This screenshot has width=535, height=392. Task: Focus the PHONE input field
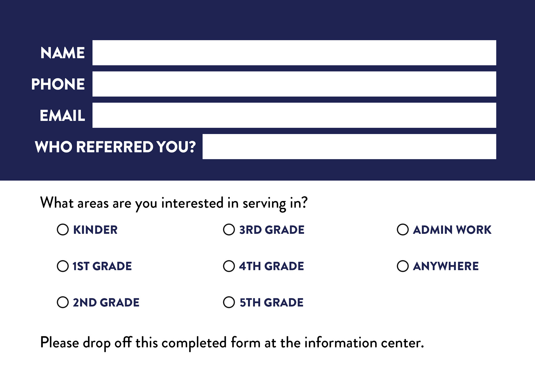point(294,84)
